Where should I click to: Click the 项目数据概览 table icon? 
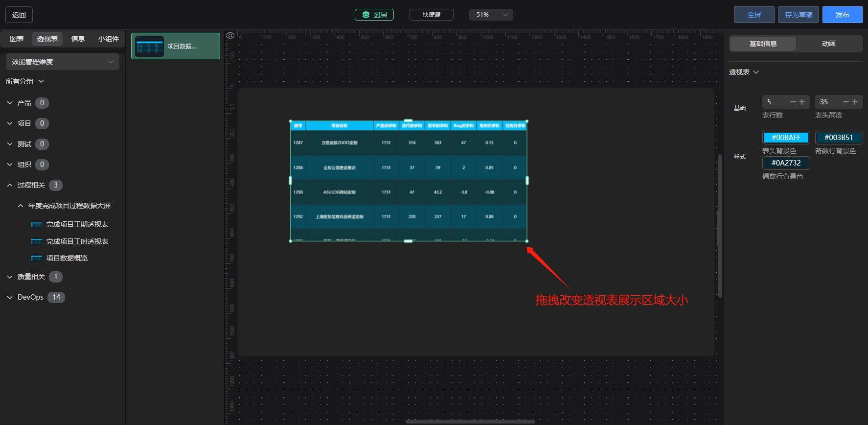point(37,258)
